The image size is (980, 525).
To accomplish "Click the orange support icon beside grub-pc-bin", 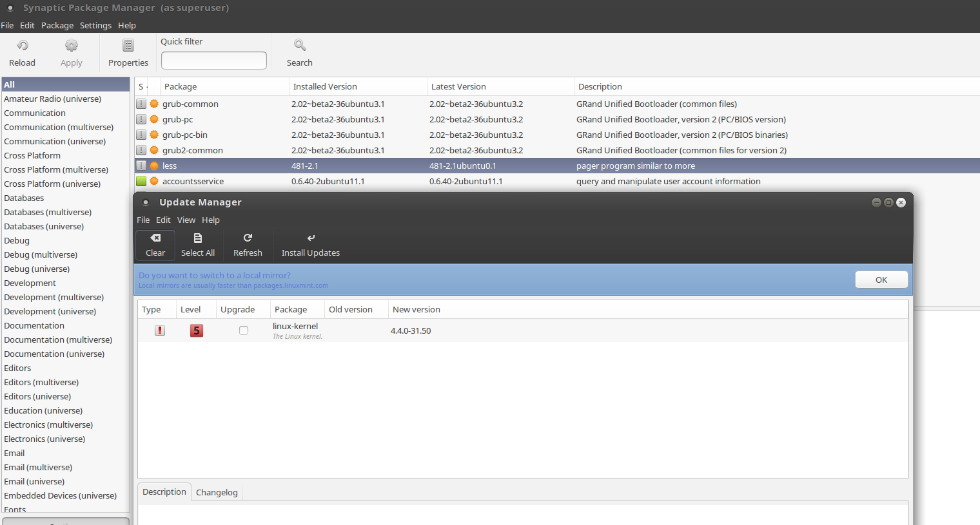I will coord(154,135).
